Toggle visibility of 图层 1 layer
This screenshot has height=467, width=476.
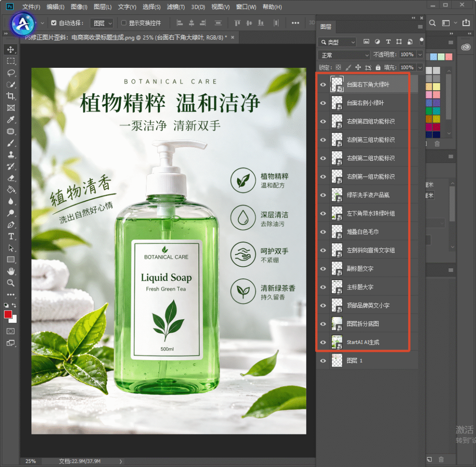pos(323,361)
